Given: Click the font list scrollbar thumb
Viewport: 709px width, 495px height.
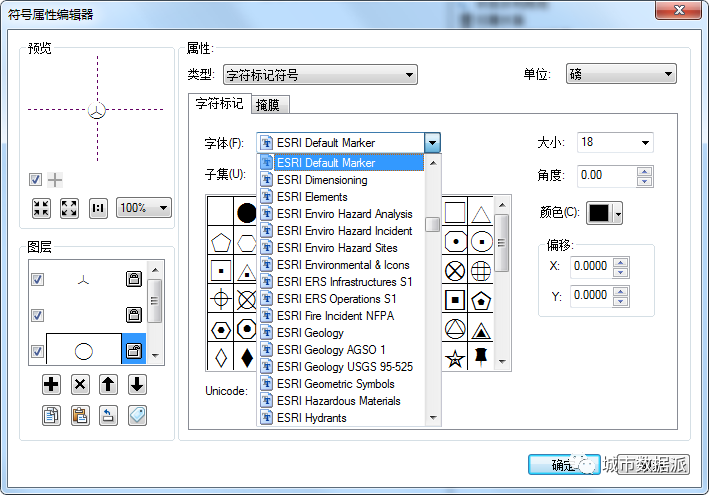Looking at the screenshot, I should (x=433, y=224).
